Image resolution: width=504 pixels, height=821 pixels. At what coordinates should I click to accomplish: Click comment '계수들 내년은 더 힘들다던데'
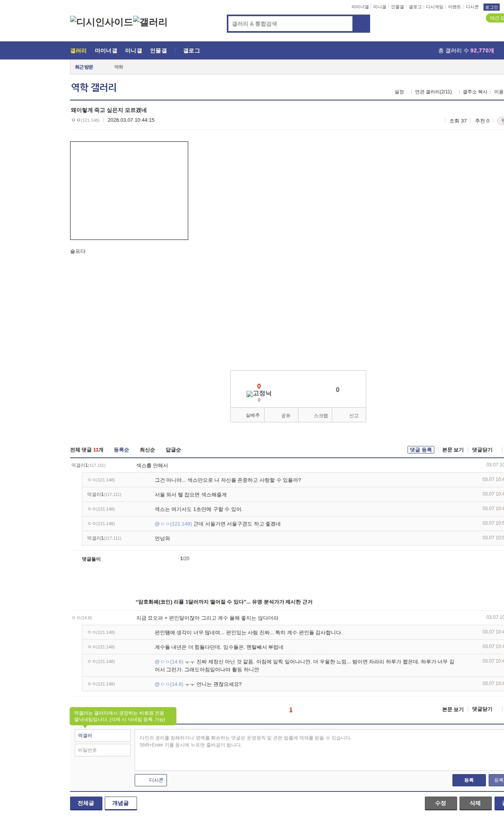click(219, 647)
